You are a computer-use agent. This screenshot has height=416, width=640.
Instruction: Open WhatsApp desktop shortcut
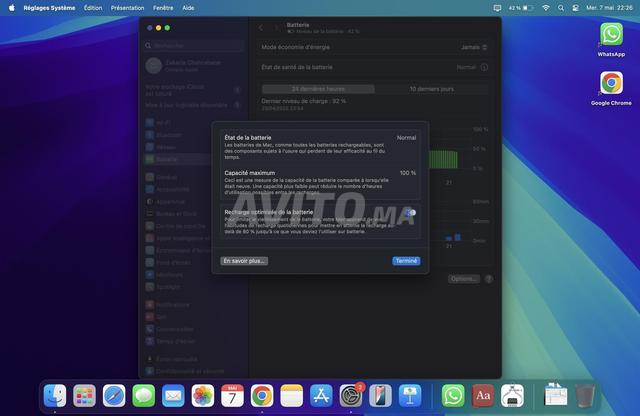pyautogui.click(x=610, y=39)
